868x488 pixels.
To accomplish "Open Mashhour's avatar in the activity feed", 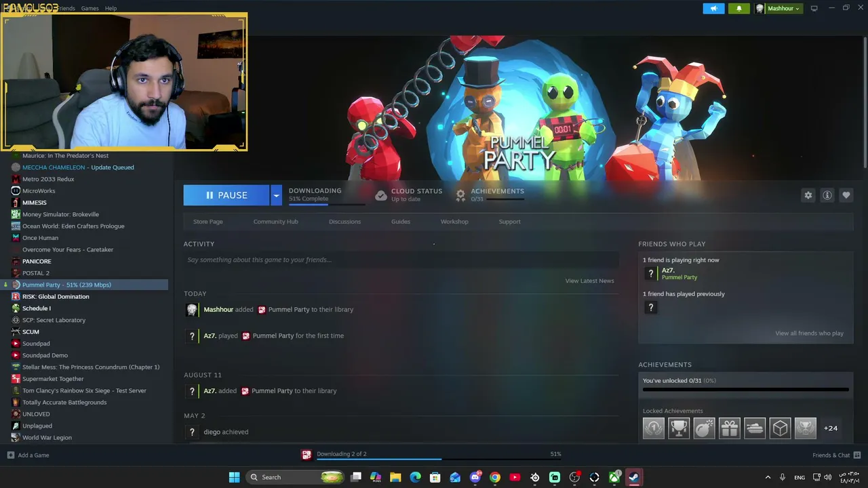I will 192,310.
